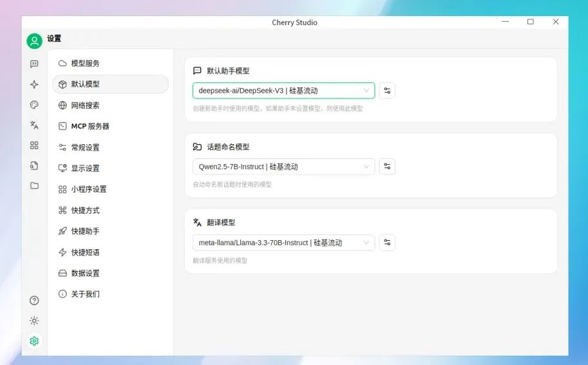Toggle theme with the sun icon

coord(34,321)
